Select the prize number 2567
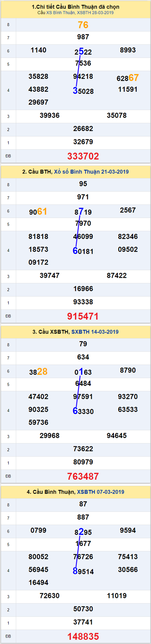 [128, 210]
